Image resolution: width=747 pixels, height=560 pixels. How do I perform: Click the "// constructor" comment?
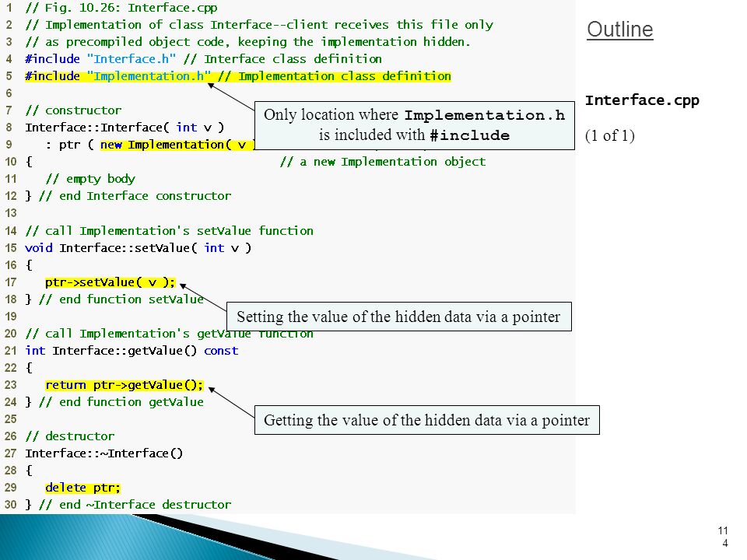[73, 110]
